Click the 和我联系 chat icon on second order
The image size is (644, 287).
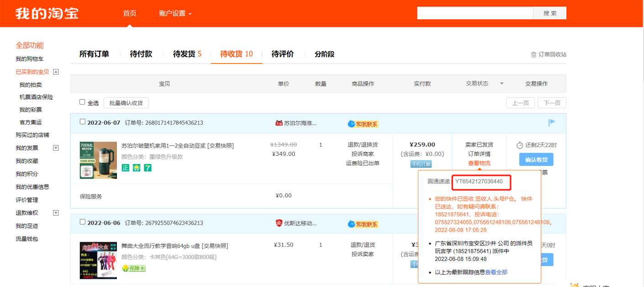[363, 224]
